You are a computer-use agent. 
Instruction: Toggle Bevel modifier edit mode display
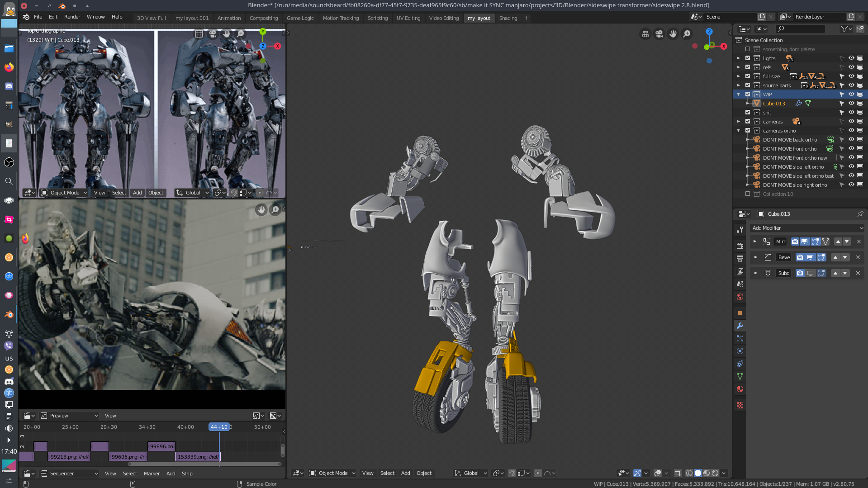pyautogui.click(x=821, y=257)
